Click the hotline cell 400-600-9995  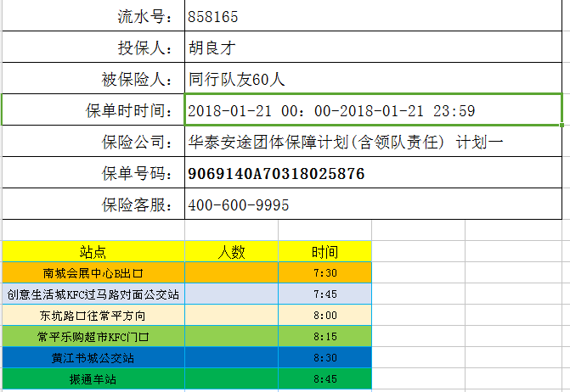(x=373, y=204)
